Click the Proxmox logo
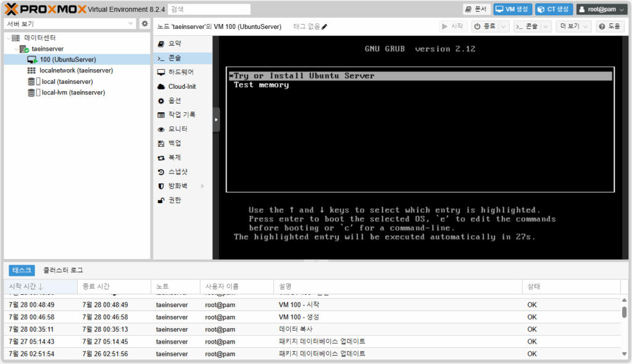Image resolution: width=632 pixels, height=364 pixels. [46, 9]
